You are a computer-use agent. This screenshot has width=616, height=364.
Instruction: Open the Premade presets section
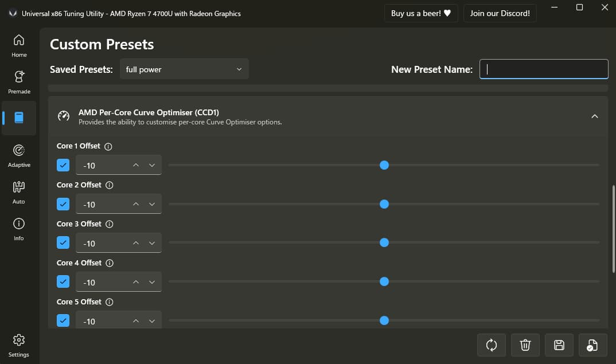[x=19, y=83]
